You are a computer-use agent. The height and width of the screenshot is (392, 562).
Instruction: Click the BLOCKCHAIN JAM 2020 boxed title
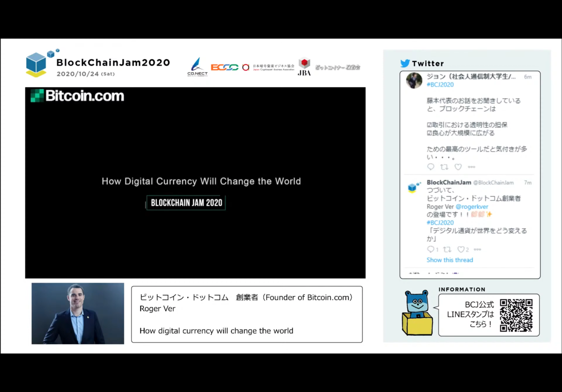[186, 203]
